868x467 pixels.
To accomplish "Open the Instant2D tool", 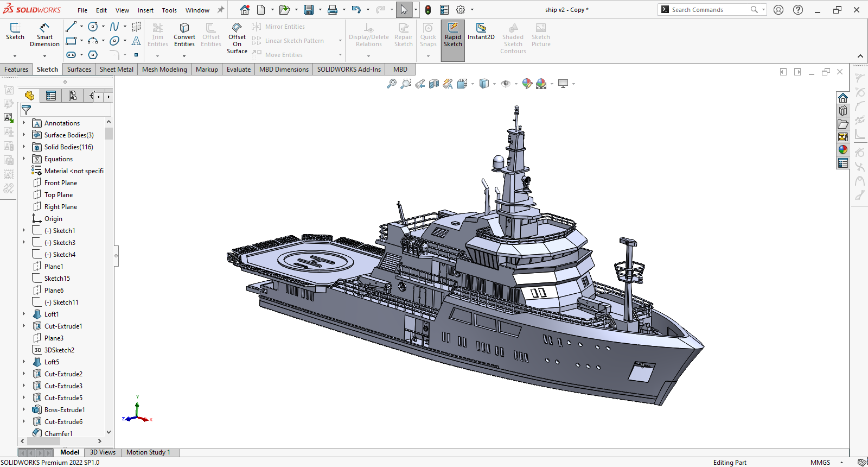I will [481, 31].
